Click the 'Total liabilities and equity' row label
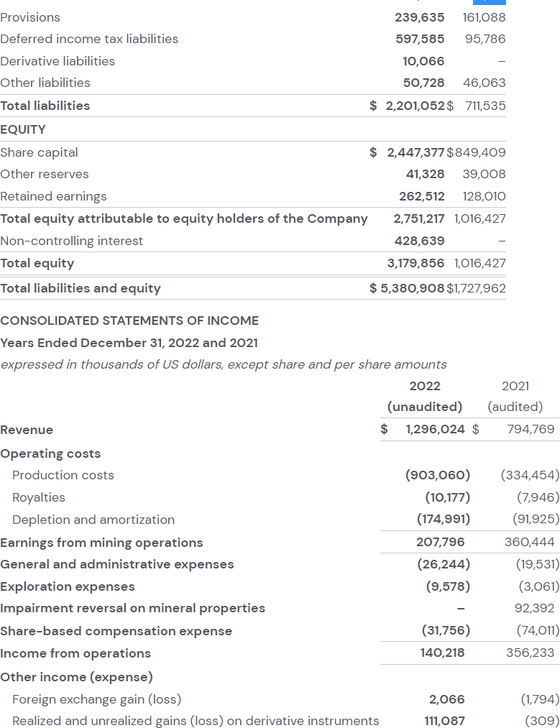Image resolution: width=560 pixels, height=728 pixels. 81,288
